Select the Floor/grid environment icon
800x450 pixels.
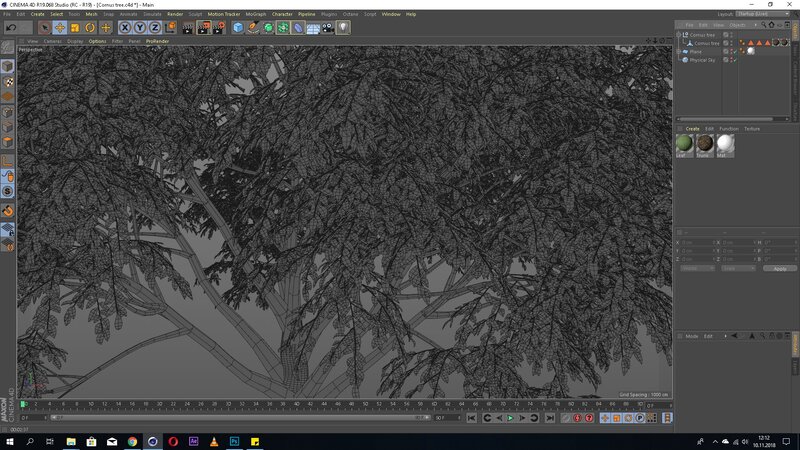point(313,28)
